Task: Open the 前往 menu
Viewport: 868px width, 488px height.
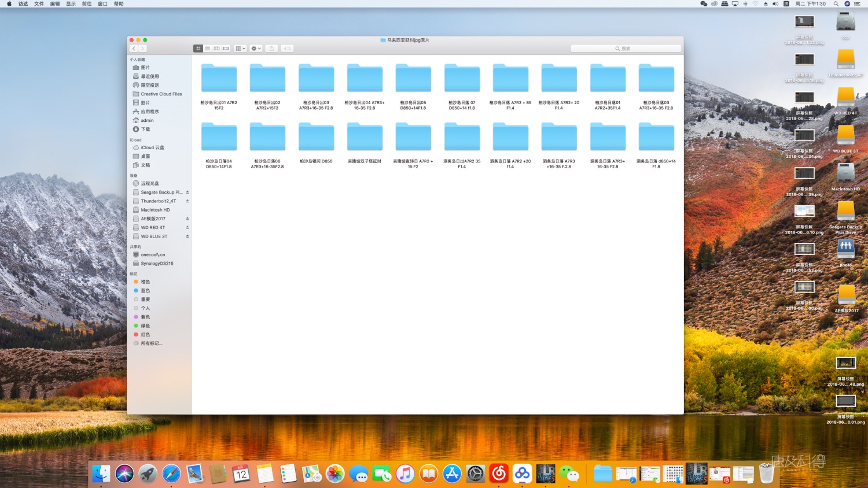Action: point(87,3)
